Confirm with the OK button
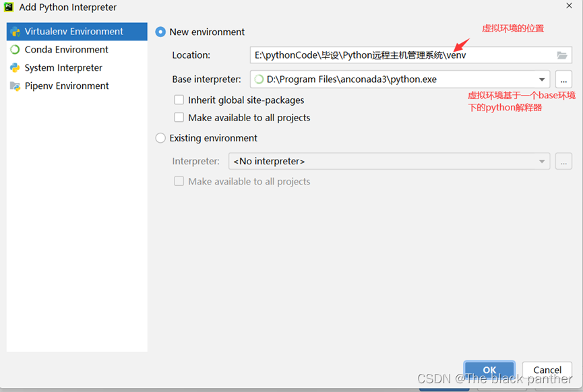 coord(489,370)
